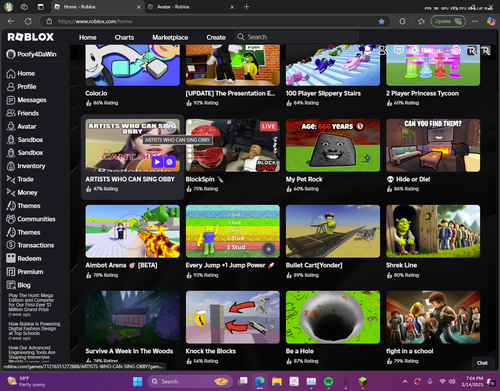Viewport: 500px width, 391px height.
Task: Click the blue bookmark star in address bar
Action: [x=381, y=21]
